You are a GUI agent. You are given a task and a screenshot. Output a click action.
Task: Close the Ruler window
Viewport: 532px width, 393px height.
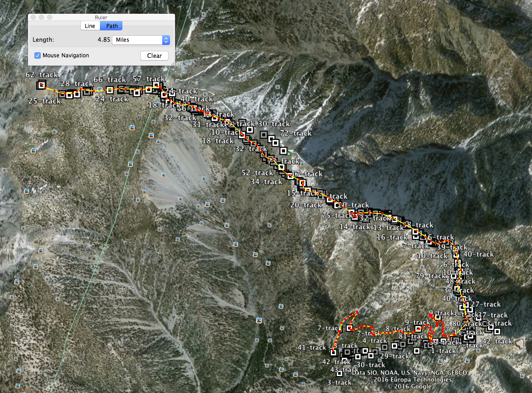[x=33, y=17]
